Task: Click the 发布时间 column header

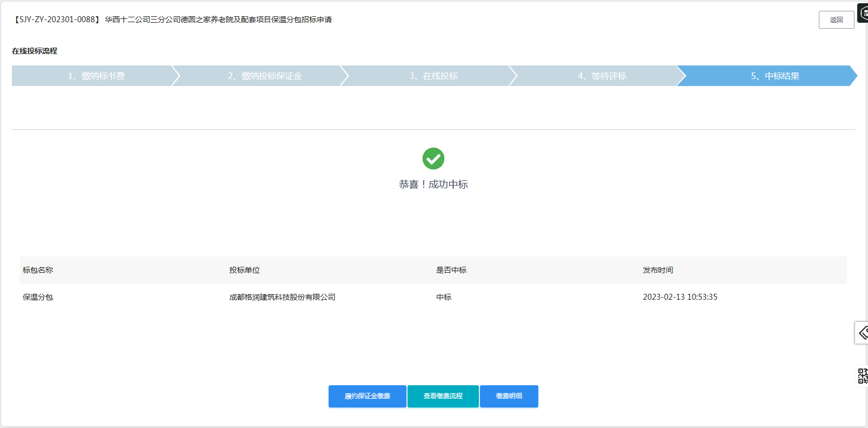Action: click(658, 270)
